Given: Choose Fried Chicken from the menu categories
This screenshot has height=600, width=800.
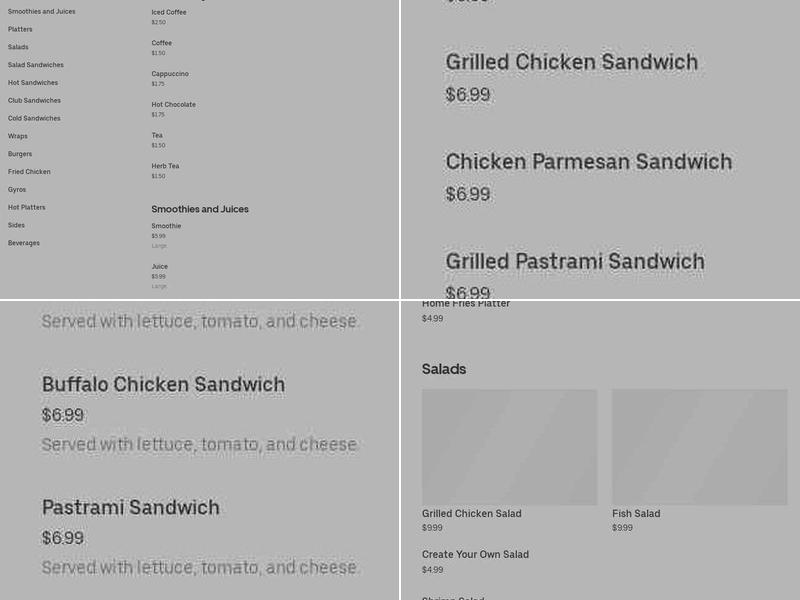Looking at the screenshot, I should pyautogui.click(x=28, y=171).
